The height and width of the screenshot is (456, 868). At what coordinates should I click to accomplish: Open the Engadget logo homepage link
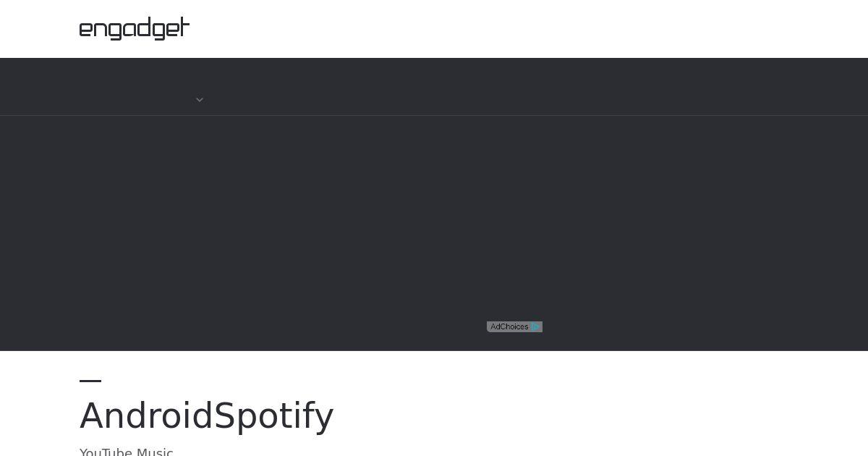coord(135,29)
